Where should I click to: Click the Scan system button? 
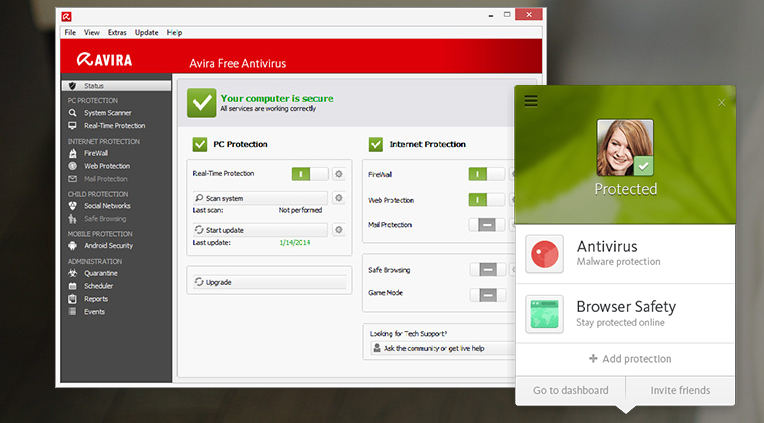pyautogui.click(x=260, y=198)
